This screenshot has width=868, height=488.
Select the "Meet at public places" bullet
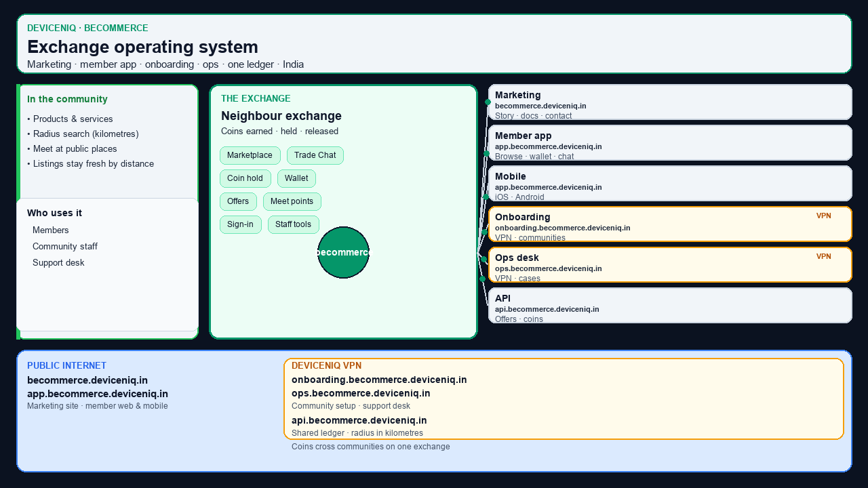click(72, 148)
